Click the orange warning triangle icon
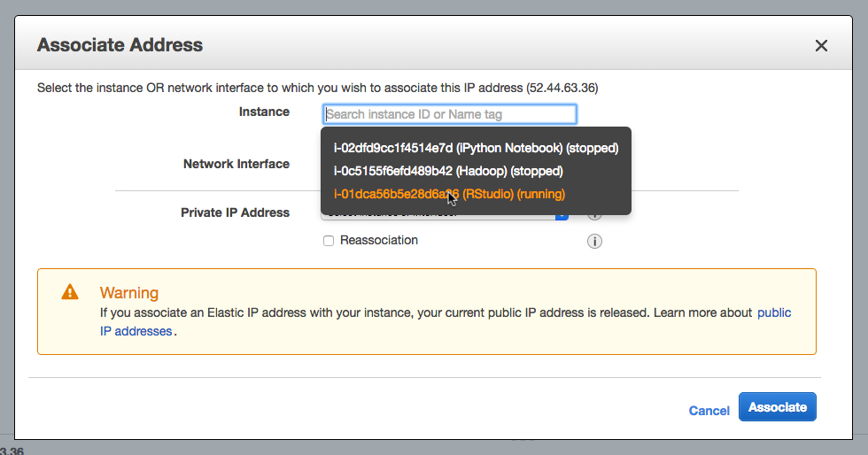This screenshot has width=868, height=455. 70,292
